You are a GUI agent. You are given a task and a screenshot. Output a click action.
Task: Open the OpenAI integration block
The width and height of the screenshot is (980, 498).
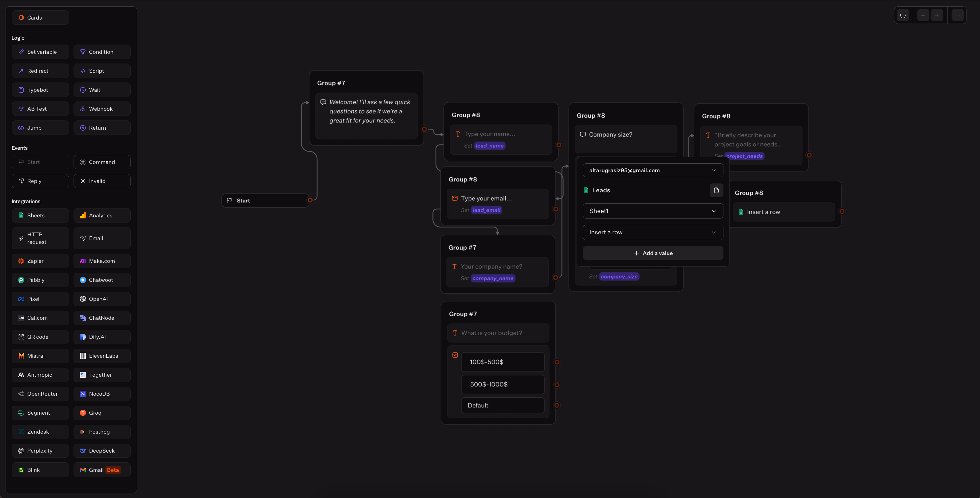click(102, 299)
